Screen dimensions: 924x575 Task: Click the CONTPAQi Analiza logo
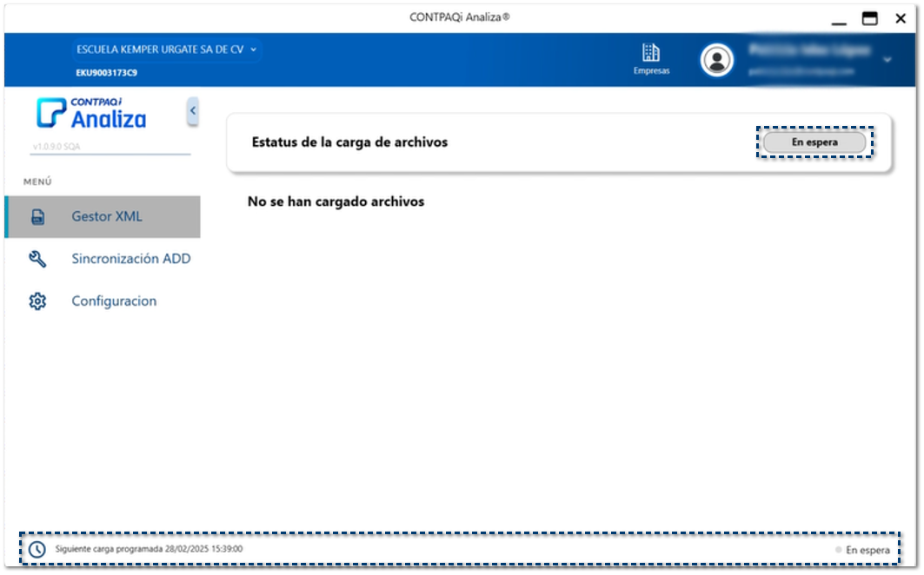[x=92, y=113]
